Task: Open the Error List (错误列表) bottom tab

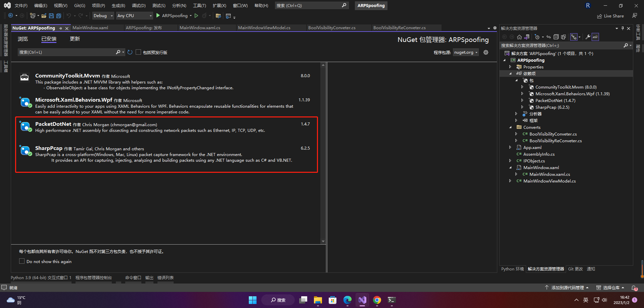Action: click(166, 278)
